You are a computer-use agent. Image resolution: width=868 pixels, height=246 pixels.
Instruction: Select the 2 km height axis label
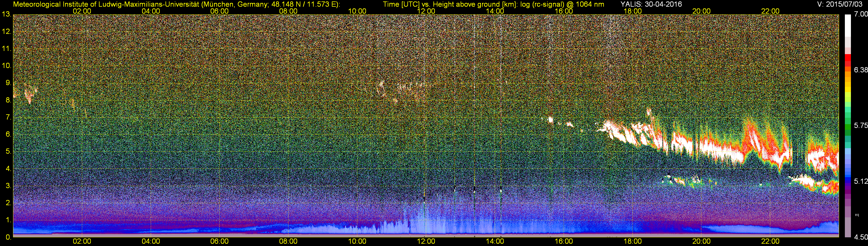pyautogui.click(x=8, y=203)
